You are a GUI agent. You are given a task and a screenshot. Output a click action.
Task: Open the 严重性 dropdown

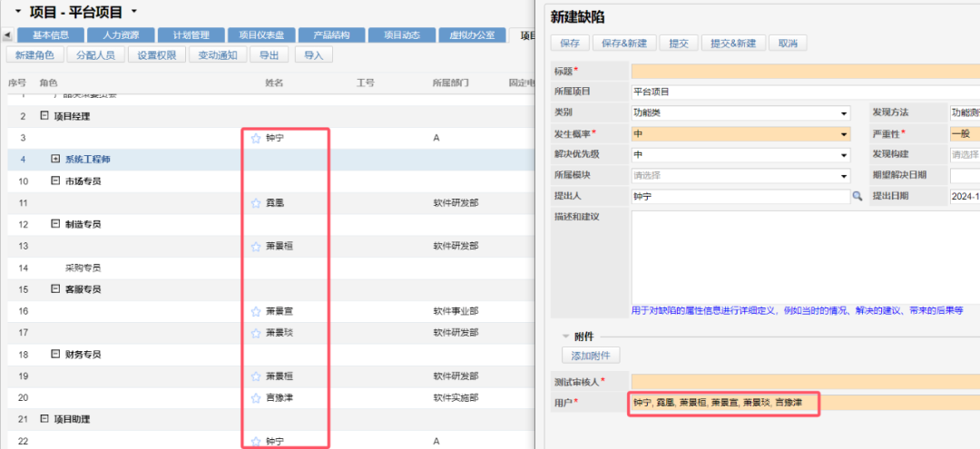(965, 133)
